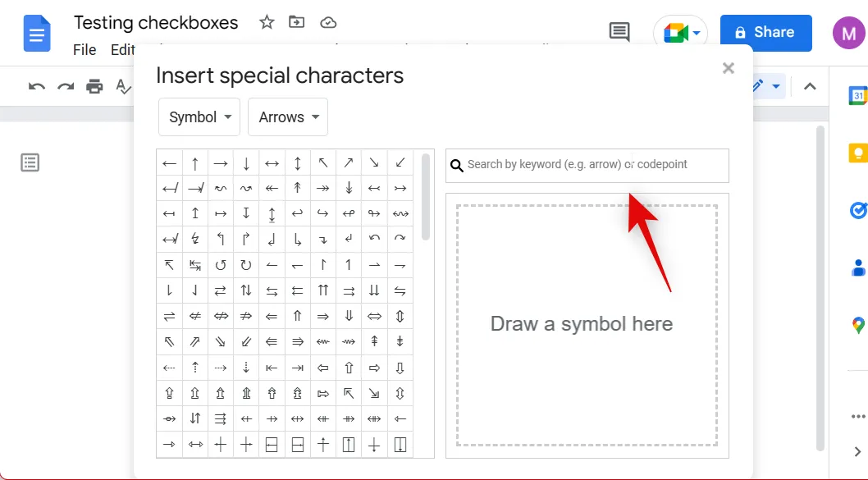Insert the upwards paired arrows ⇈
Viewport: 868px width, 480px height.
[323, 290]
